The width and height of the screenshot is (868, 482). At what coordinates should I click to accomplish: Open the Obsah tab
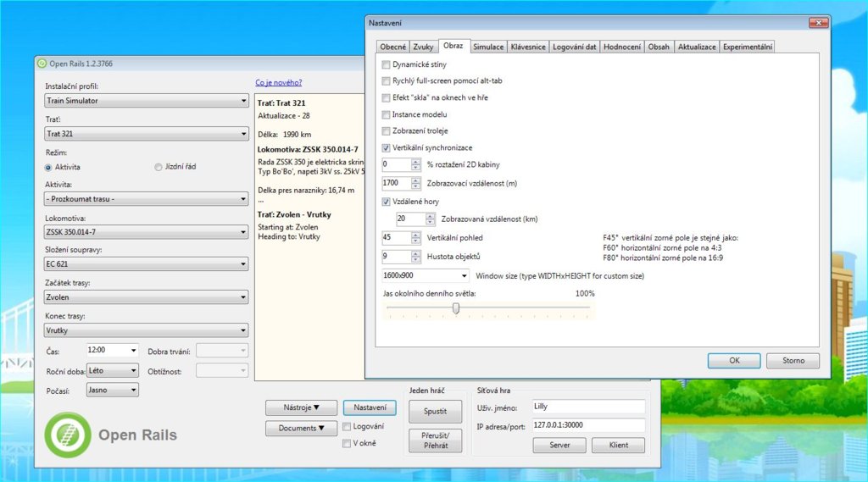click(659, 47)
